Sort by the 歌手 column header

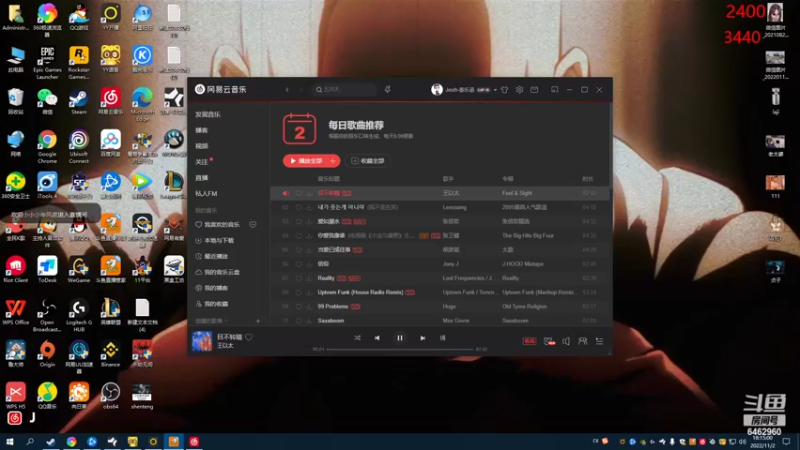click(x=448, y=179)
